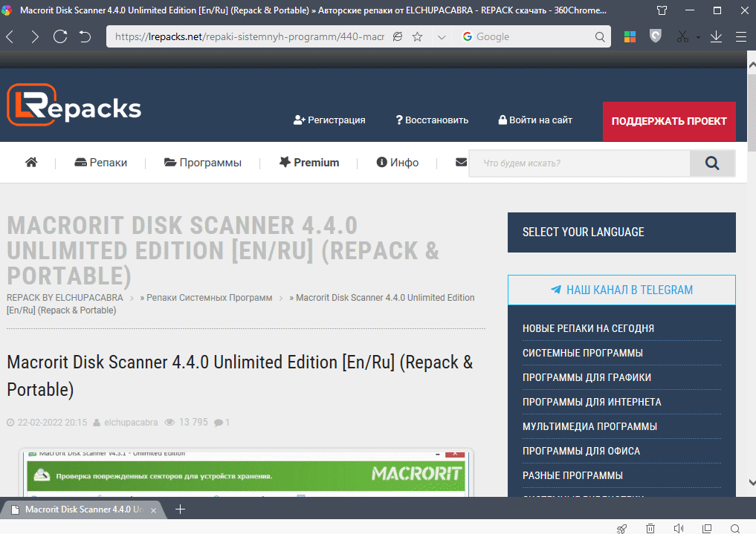Click the browser logo in the title bar
Image resolution: width=756 pixels, height=534 pixels.
(x=7, y=10)
